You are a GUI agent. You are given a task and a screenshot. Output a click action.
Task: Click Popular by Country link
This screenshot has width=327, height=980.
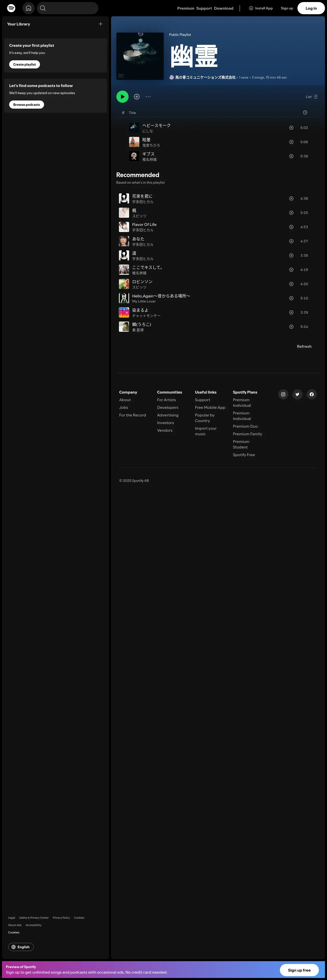(205, 418)
